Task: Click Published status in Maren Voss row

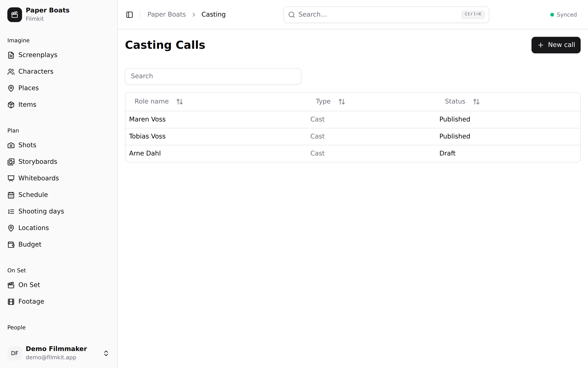Action: point(455,119)
